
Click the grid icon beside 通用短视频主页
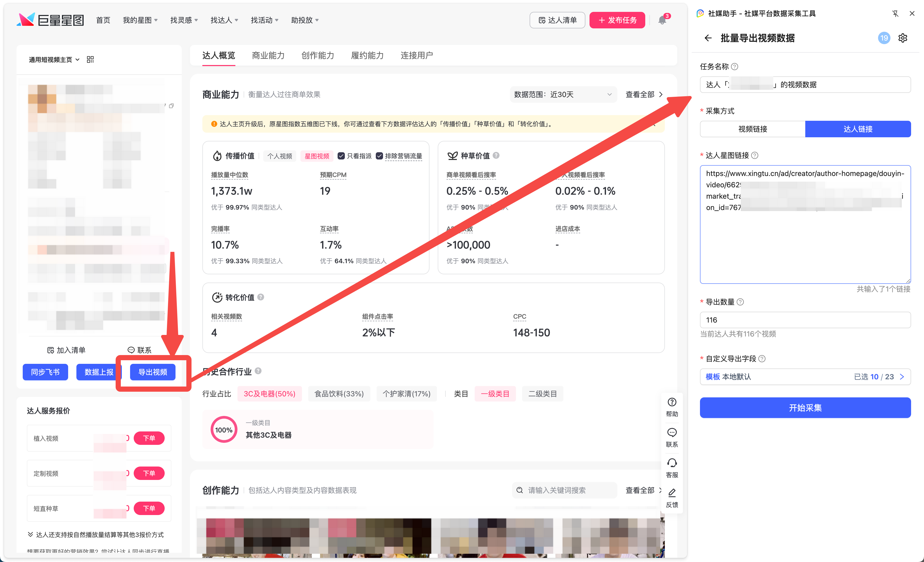(90, 60)
